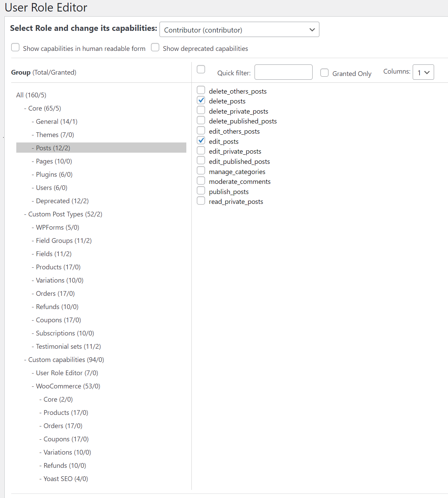Select the WPForms (5/0) group

coord(57,227)
